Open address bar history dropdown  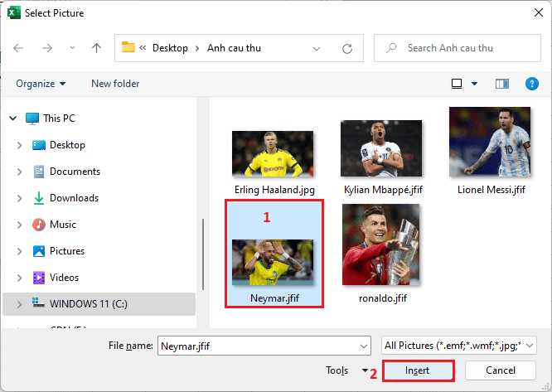(317, 49)
